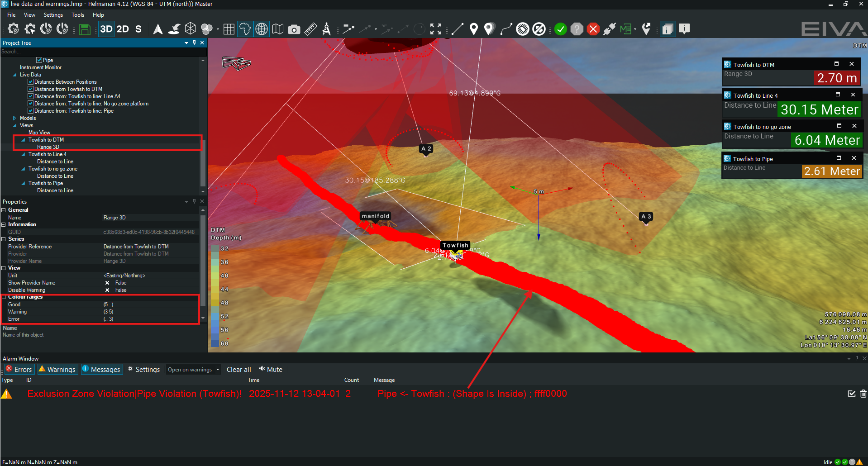
Task: Click the green Save project icon
Action: pyautogui.click(x=84, y=29)
